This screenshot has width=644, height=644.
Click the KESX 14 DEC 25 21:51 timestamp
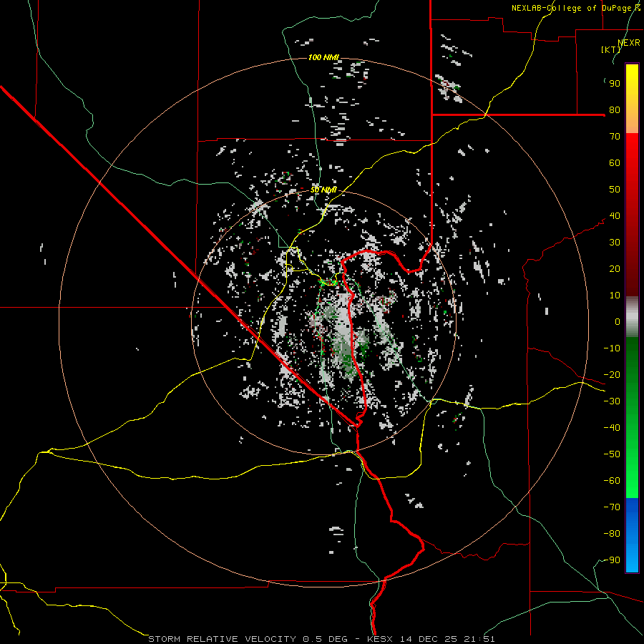[431, 639]
